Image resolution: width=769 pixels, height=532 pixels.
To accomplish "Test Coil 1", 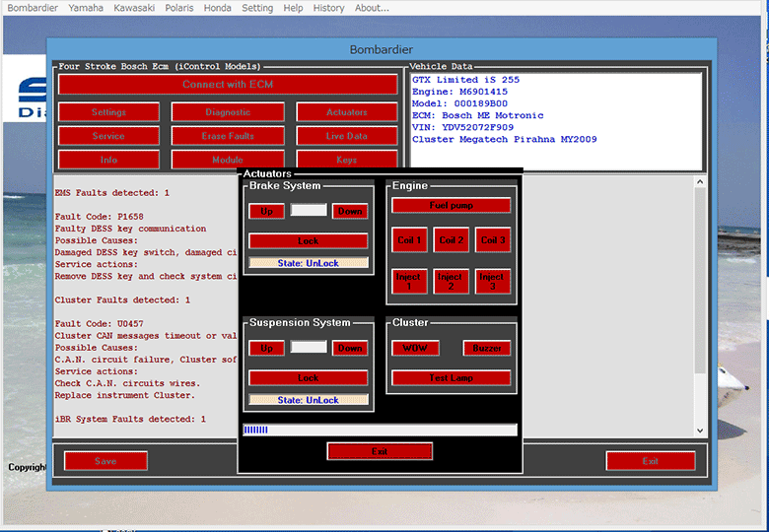I will [x=409, y=240].
